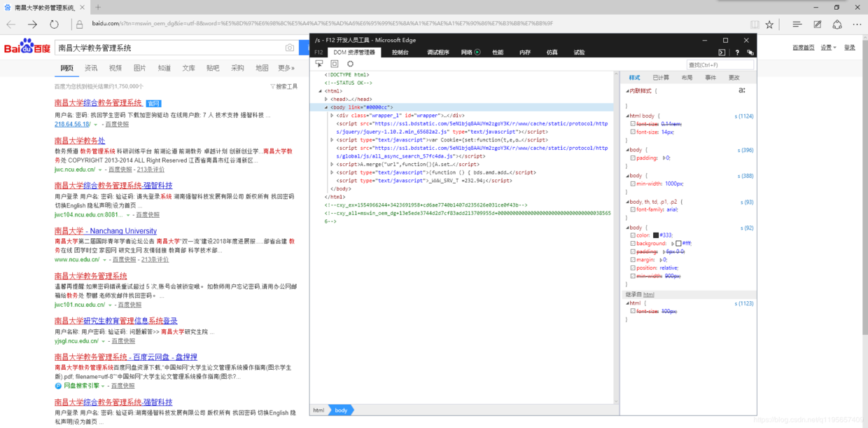Open the 南昌大学教务处 search result
The height and width of the screenshot is (428, 868).
tap(80, 141)
